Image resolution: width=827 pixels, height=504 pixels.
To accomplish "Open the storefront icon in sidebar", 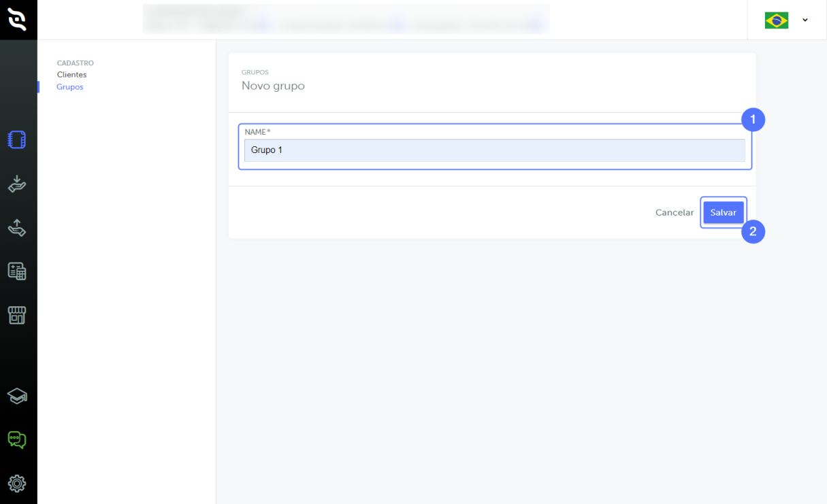I will [x=17, y=315].
